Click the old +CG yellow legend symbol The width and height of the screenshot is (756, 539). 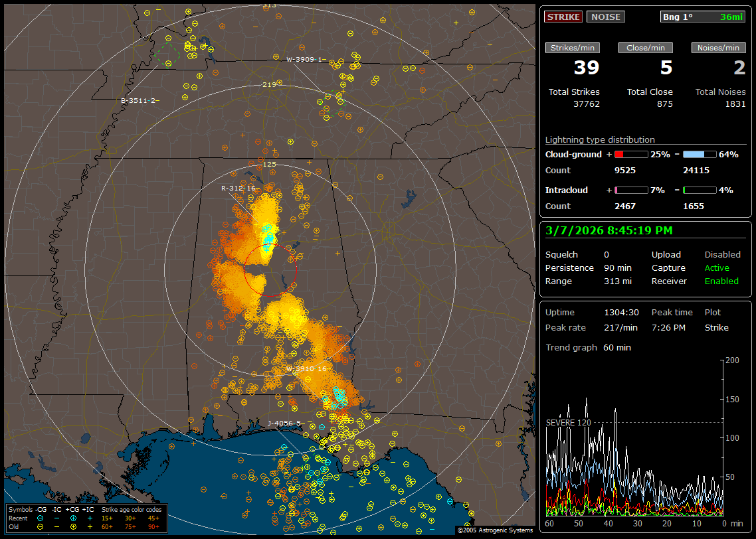pyautogui.click(x=73, y=526)
